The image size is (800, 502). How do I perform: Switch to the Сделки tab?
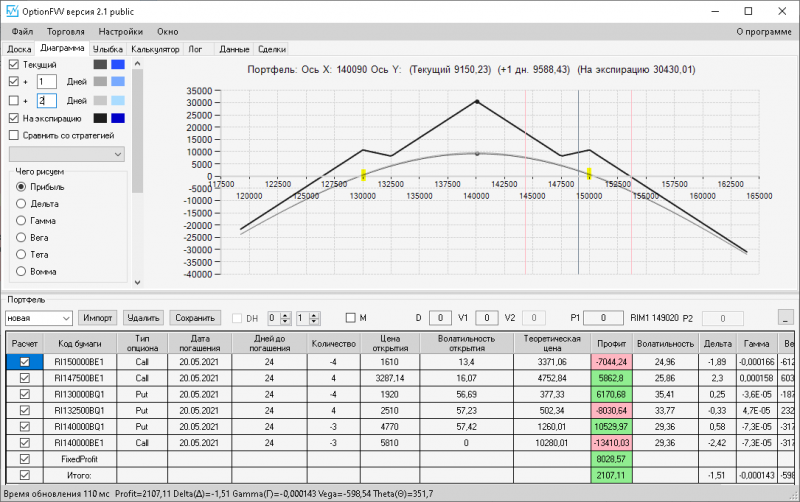[271, 49]
